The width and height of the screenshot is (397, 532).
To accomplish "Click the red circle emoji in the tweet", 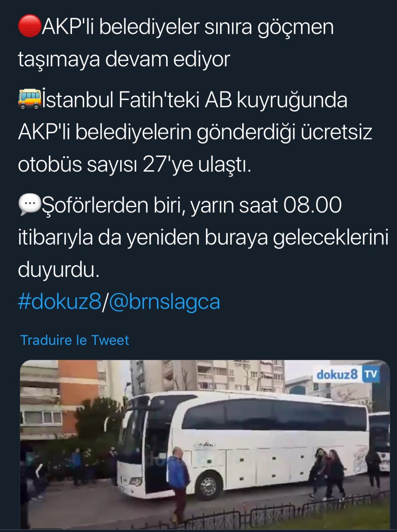I will 30,26.
